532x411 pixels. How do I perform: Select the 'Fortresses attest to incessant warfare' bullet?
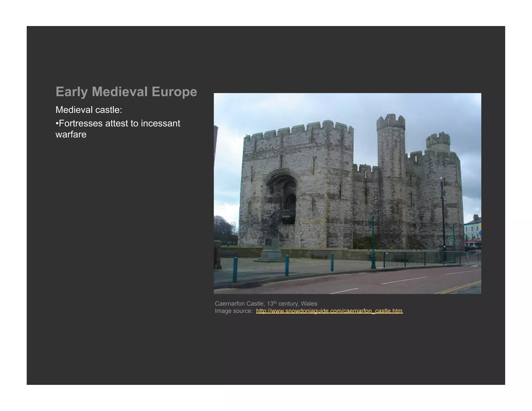coord(118,129)
